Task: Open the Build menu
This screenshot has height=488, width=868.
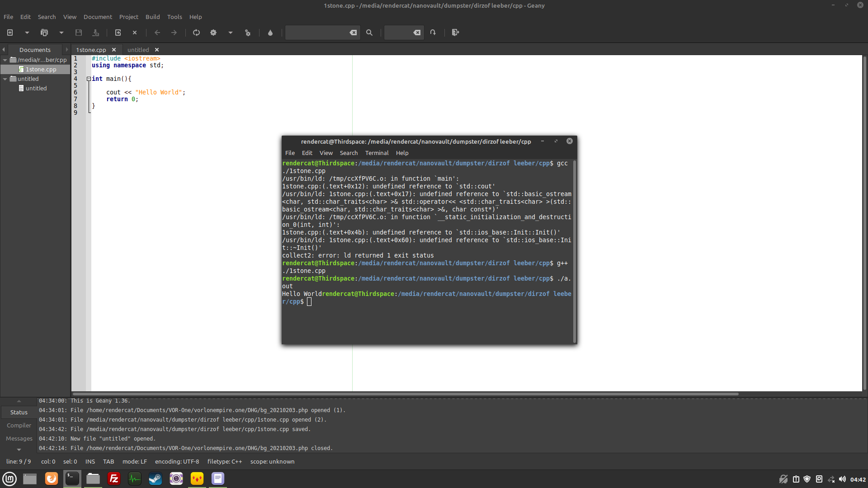Action: pyautogui.click(x=152, y=17)
